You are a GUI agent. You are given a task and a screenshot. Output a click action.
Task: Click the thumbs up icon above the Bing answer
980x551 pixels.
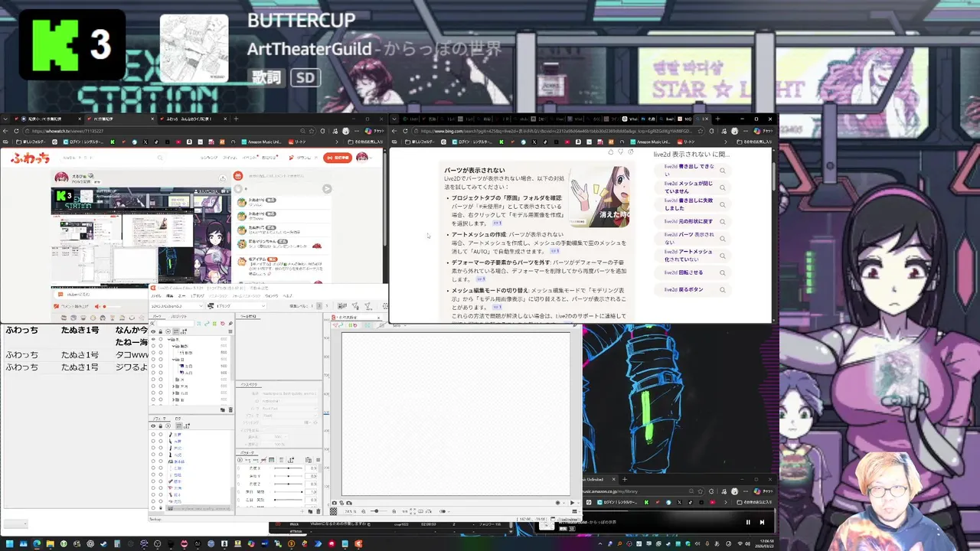pos(611,152)
